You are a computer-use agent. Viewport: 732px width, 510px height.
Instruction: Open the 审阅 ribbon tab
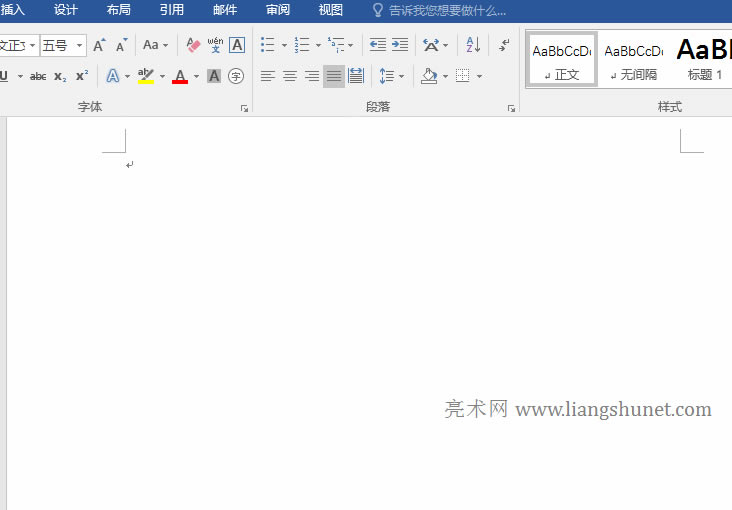tap(278, 10)
